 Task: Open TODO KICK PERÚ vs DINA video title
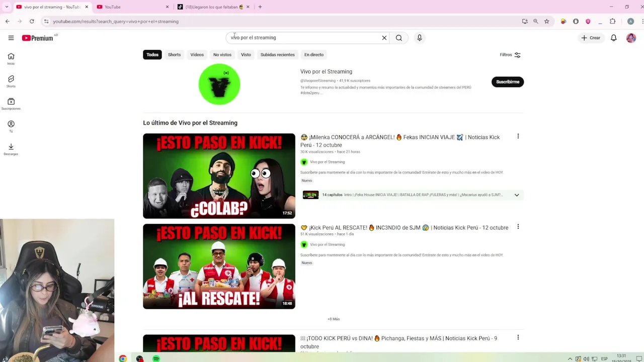[398, 342]
